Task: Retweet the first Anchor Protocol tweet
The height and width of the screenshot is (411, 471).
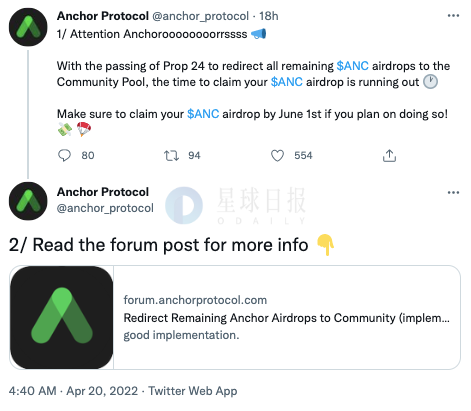Action: tap(171, 155)
